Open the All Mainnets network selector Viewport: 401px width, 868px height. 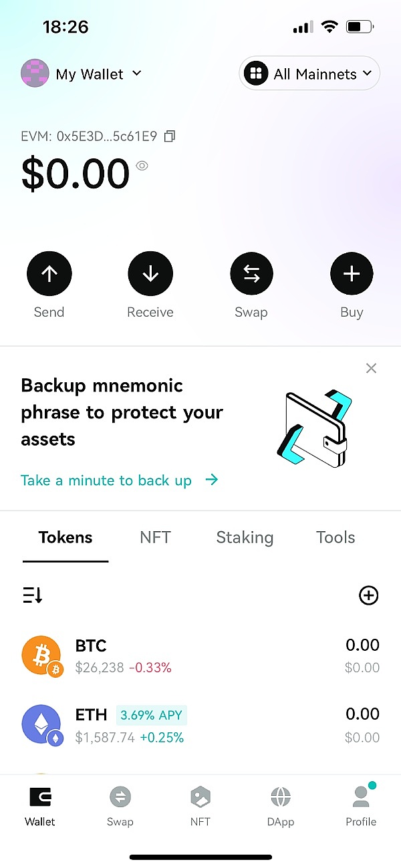(309, 74)
